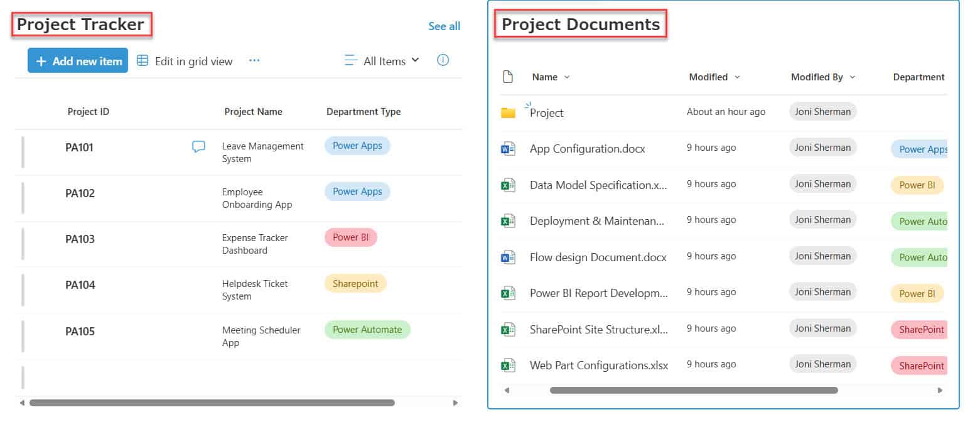Click the information icon near All Items
Screen dimensions: 980x422
pyautogui.click(x=443, y=60)
